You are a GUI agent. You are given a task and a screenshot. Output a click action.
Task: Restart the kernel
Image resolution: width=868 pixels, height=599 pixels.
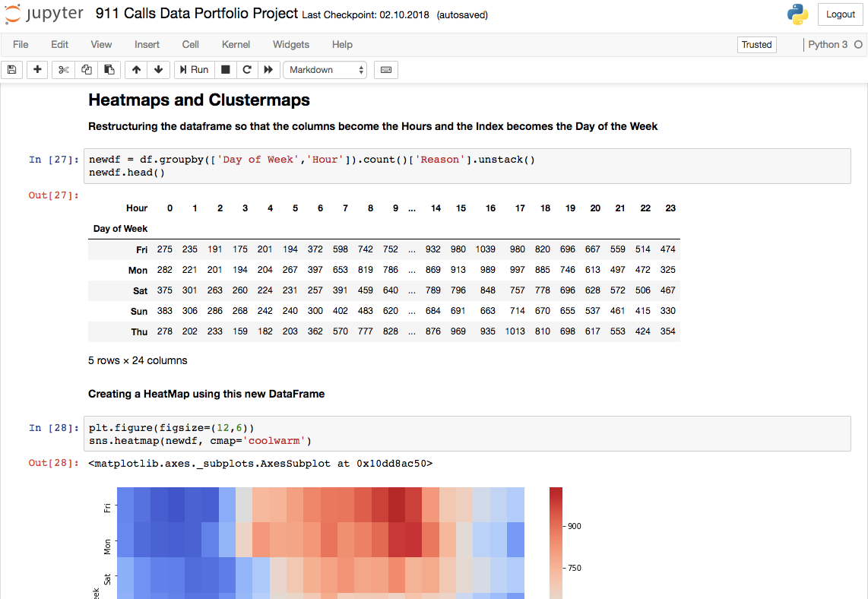click(x=247, y=69)
